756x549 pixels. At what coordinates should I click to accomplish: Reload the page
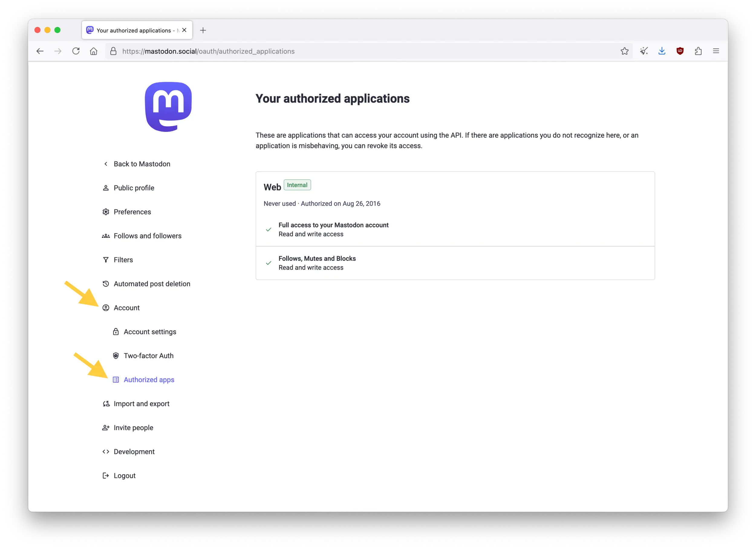pos(76,51)
